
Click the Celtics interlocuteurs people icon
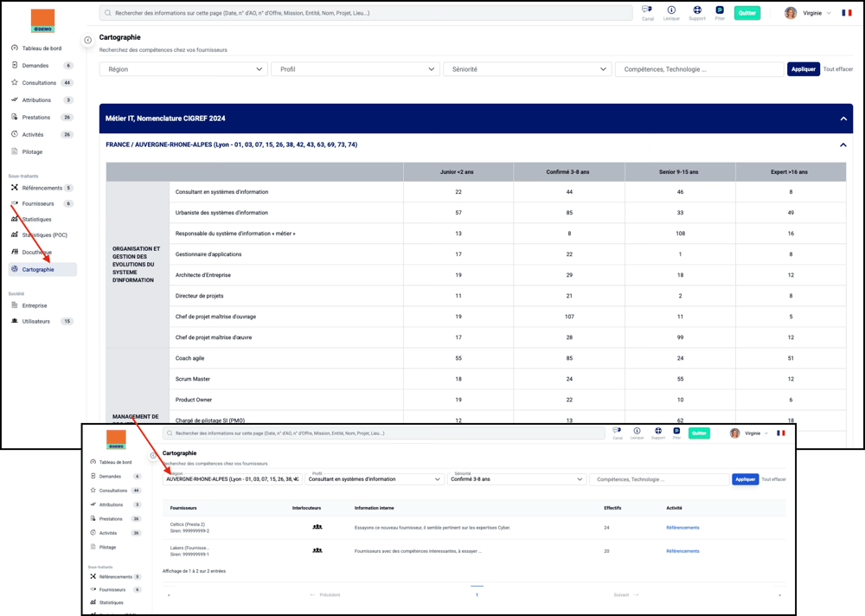point(317,527)
